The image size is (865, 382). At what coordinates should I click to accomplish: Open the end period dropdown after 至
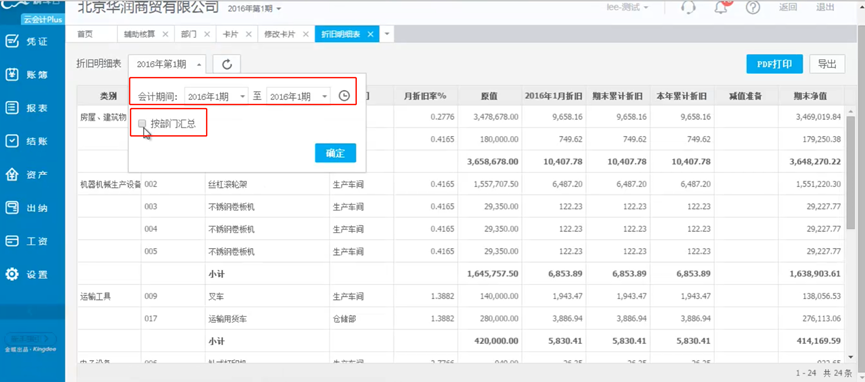pyautogui.click(x=298, y=96)
